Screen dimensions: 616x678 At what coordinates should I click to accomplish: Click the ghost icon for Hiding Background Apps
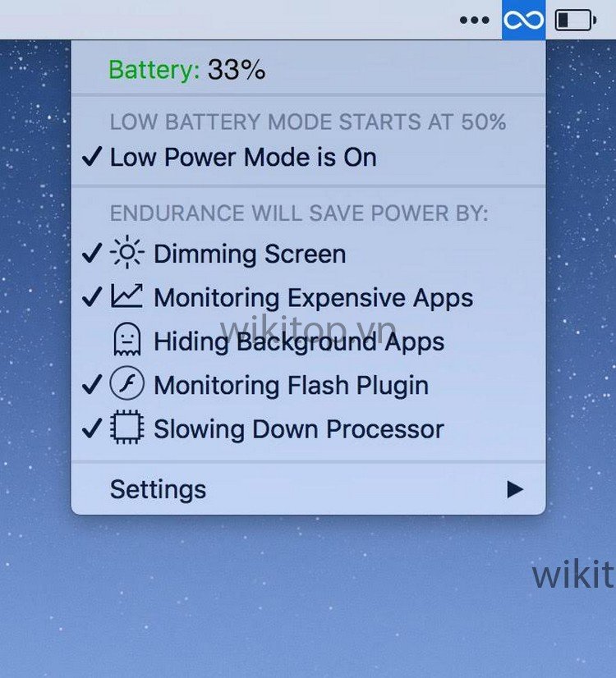pyautogui.click(x=126, y=340)
